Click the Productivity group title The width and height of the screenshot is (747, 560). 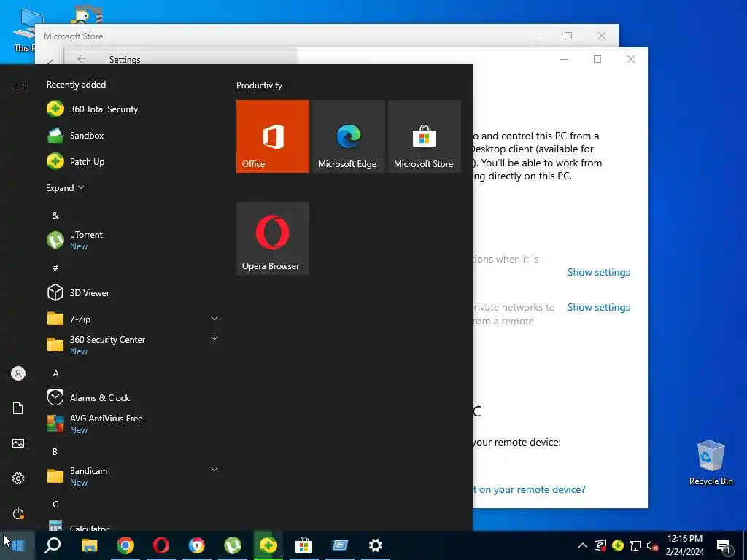[x=259, y=85]
